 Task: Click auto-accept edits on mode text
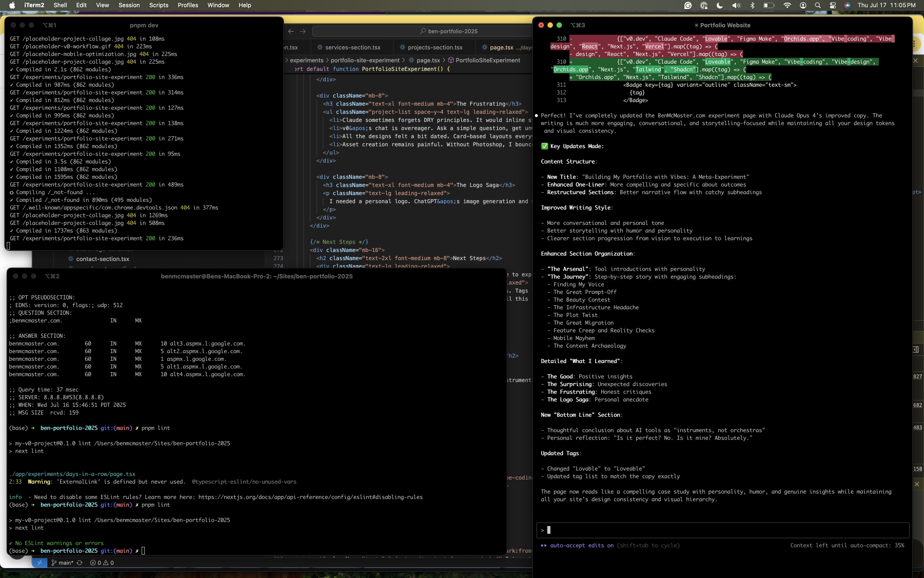582,545
